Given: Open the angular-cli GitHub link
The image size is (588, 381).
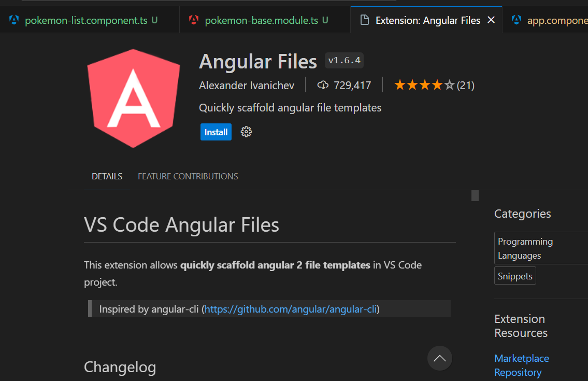Looking at the screenshot, I should 290,309.
